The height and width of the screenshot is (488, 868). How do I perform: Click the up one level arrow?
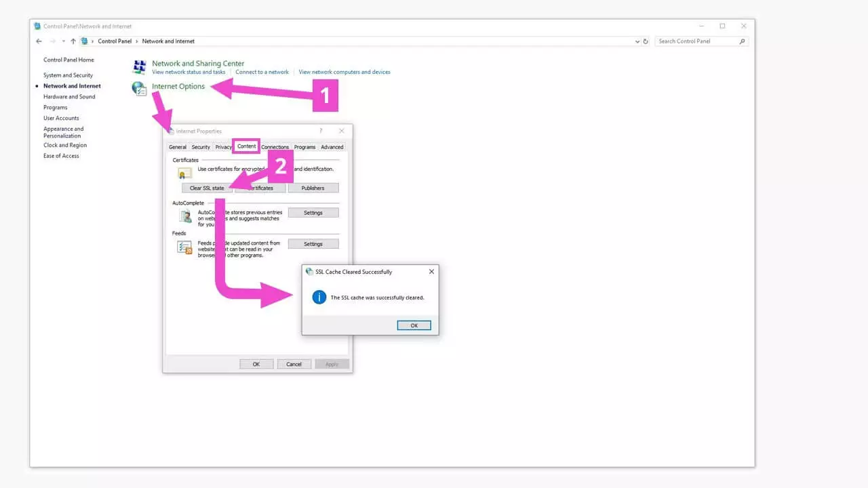click(73, 41)
